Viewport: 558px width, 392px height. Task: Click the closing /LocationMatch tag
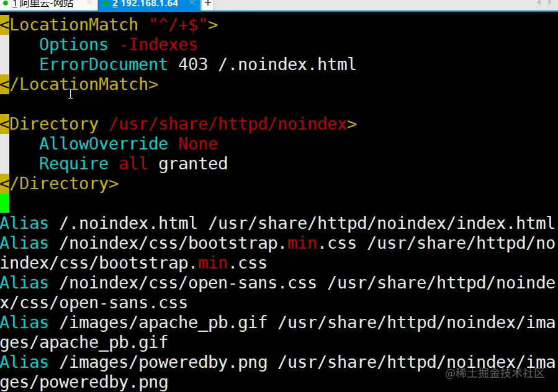[x=79, y=84]
